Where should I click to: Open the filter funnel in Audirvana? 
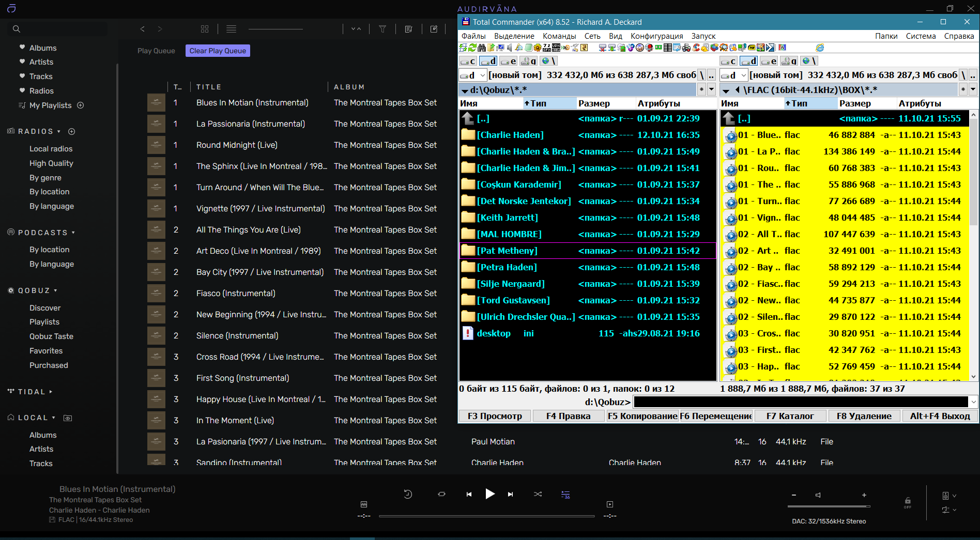(x=382, y=29)
